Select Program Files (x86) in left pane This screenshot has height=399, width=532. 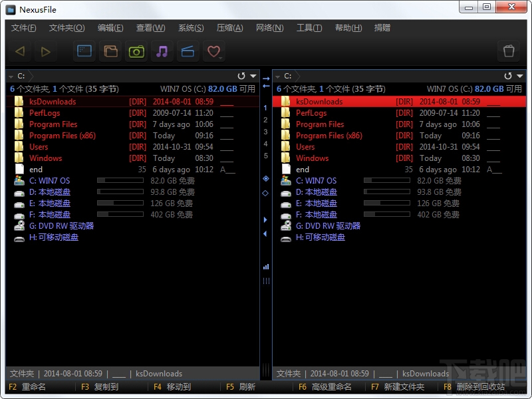pos(63,136)
